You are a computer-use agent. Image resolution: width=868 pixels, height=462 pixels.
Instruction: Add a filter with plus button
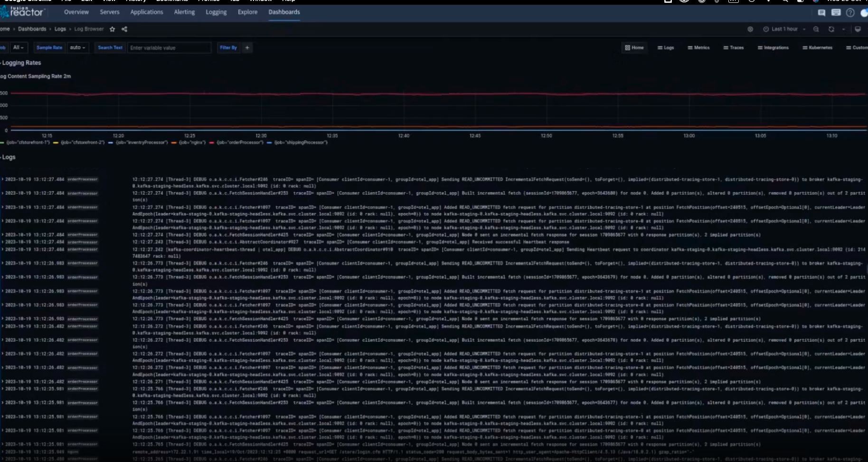coord(247,48)
